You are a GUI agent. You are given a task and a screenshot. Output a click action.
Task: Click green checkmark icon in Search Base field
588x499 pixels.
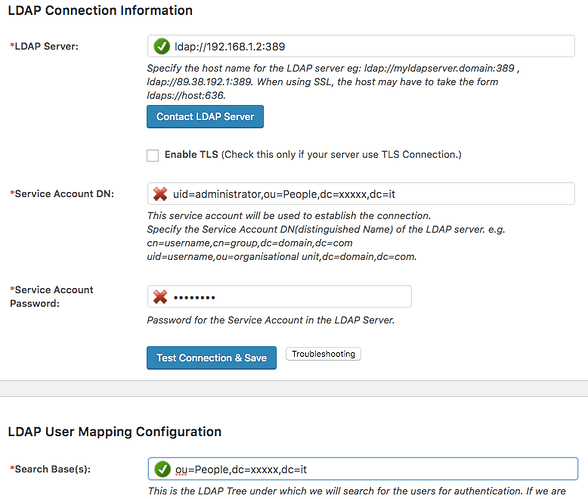pos(162,469)
